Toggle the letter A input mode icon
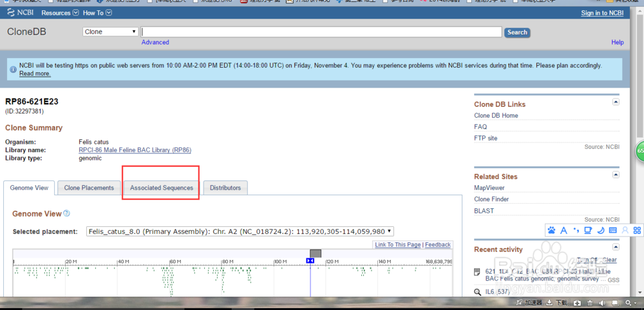 tap(564, 231)
